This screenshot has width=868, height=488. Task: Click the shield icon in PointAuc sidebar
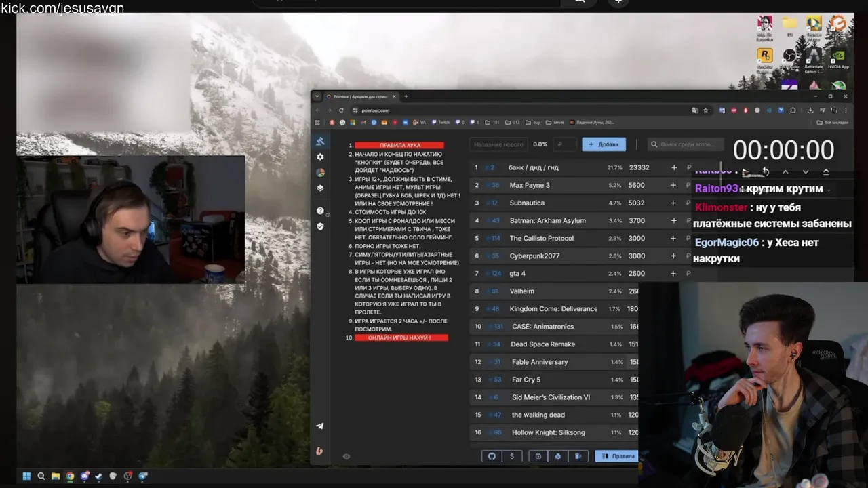320,226
